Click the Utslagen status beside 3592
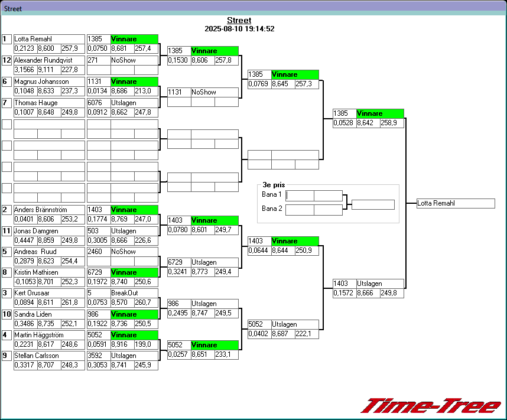507x420 pixels. click(134, 356)
